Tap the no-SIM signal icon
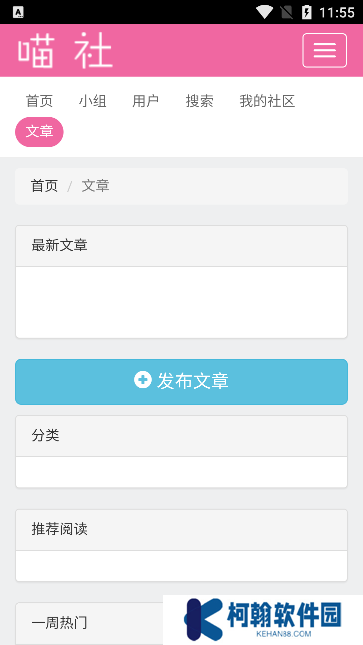Image resolution: width=363 pixels, height=645 pixels. (287, 12)
